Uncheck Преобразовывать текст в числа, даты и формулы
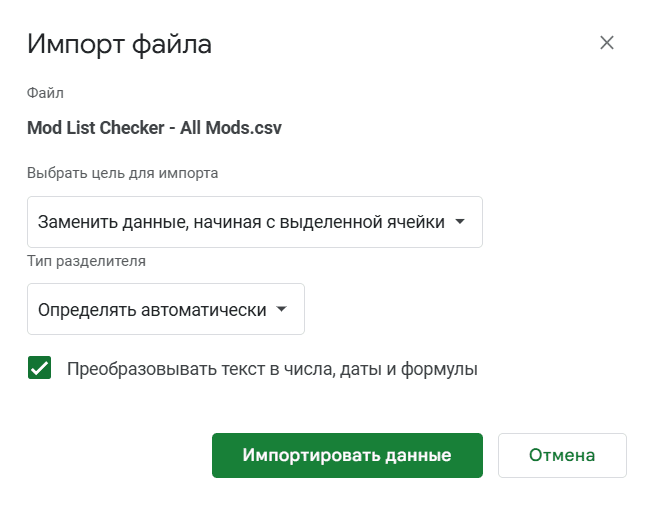The width and height of the screenshot is (655, 505). coord(39,368)
